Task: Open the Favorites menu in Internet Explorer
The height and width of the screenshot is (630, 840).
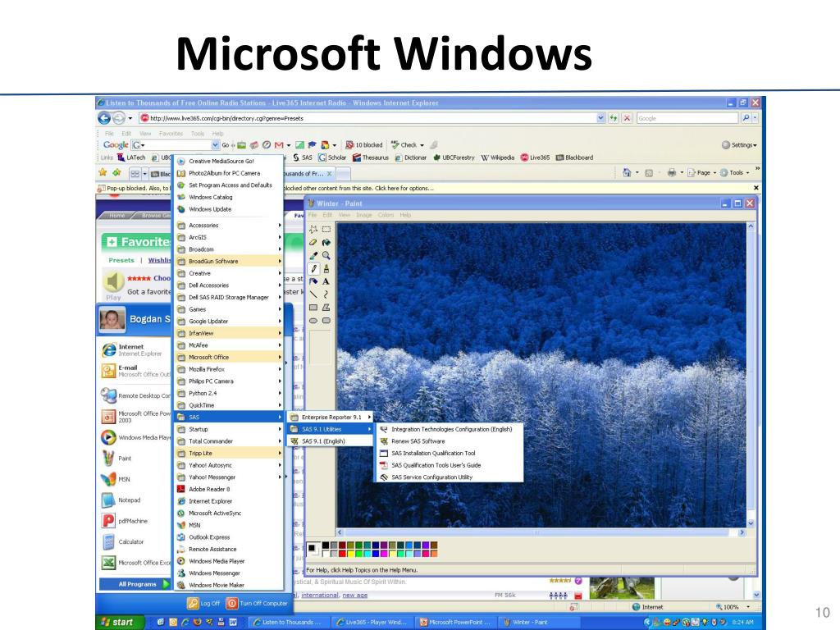Action: [171, 134]
